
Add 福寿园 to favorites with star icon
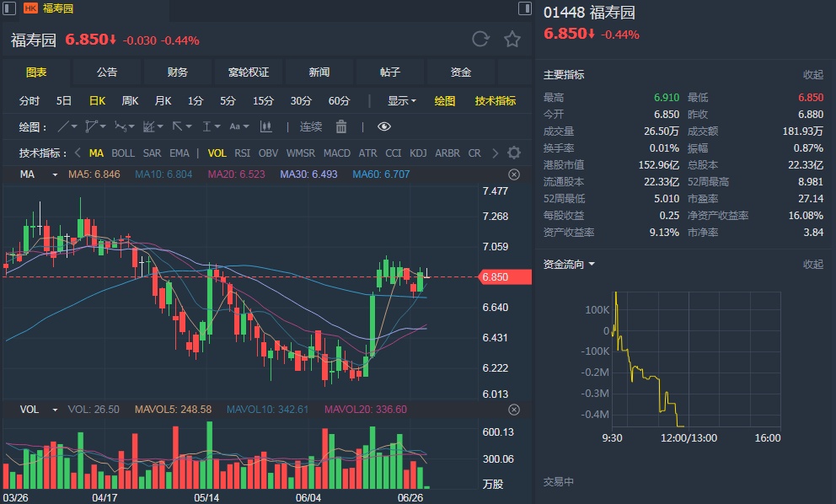point(512,39)
